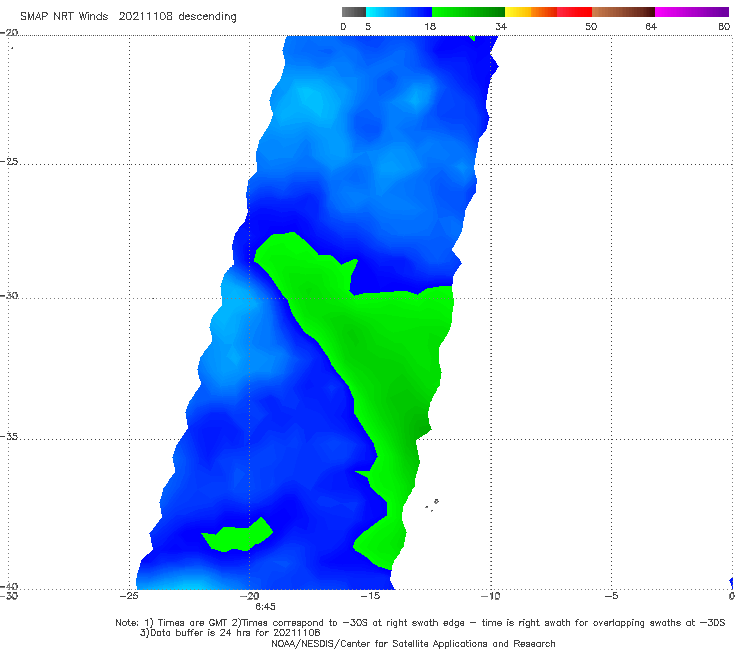The image size is (740, 650).
Task: Click the longitude axis label '-15'
Action: click(x=370, y=596)
